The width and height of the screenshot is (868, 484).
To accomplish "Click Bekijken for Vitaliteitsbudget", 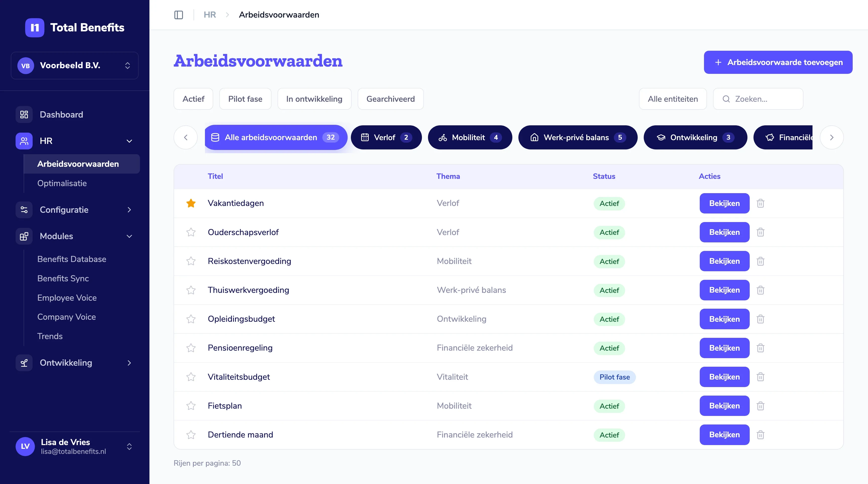I will (724, 377).
